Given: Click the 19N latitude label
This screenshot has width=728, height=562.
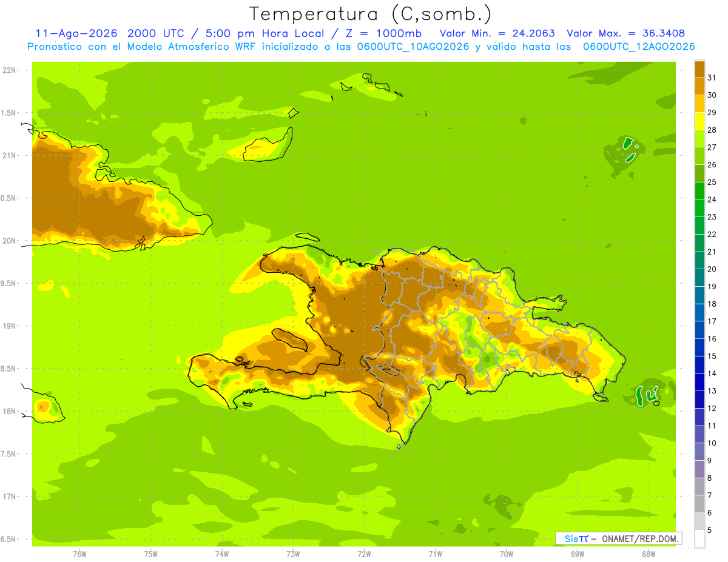Looking at the screenshot, I should pos(9,326).
